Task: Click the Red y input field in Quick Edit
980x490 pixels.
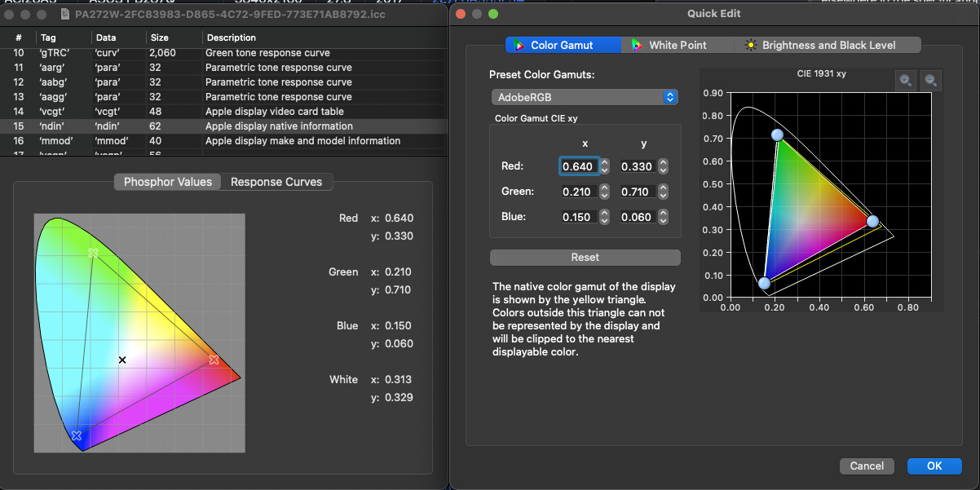Action: click(638, 166)
